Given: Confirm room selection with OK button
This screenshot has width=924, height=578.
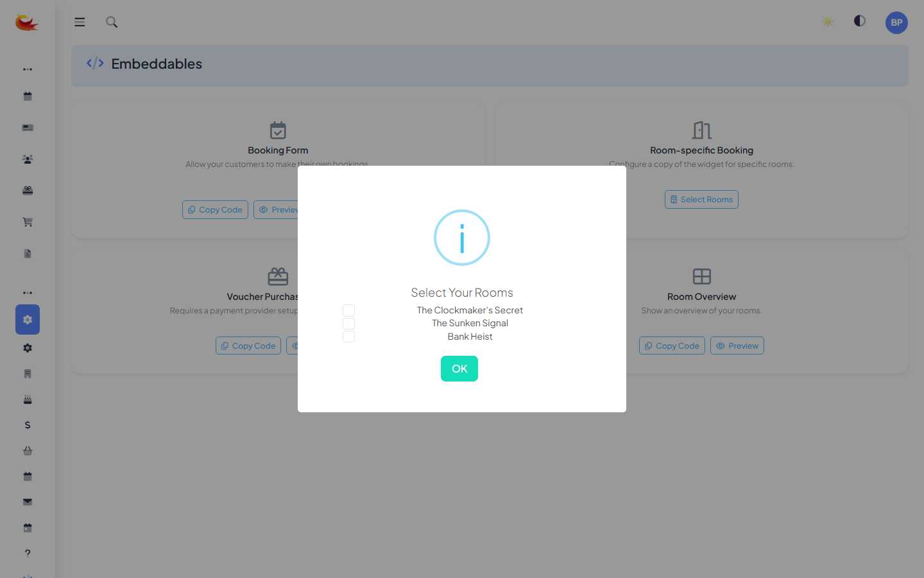Looking at the screenshot, I should pos(459,369).
